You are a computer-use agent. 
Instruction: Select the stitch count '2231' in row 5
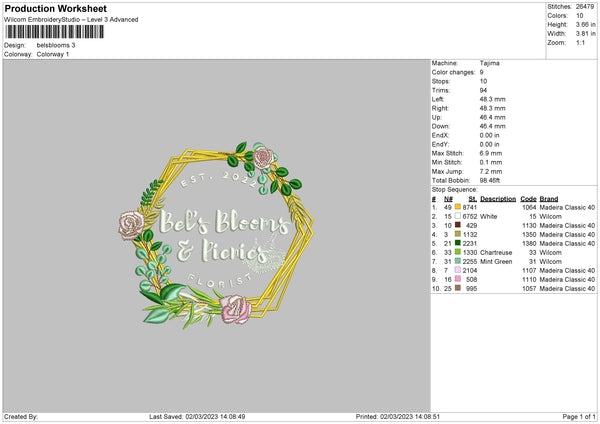point(470,243)
